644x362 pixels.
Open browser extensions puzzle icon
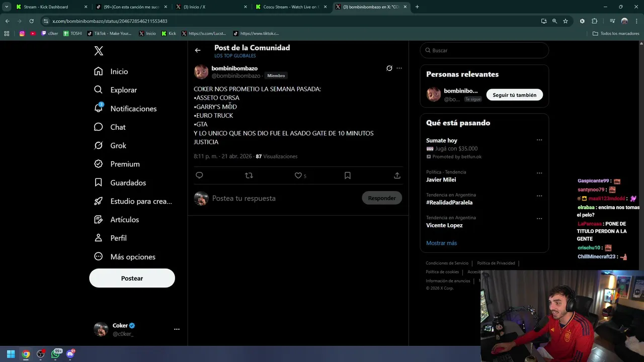594,21
